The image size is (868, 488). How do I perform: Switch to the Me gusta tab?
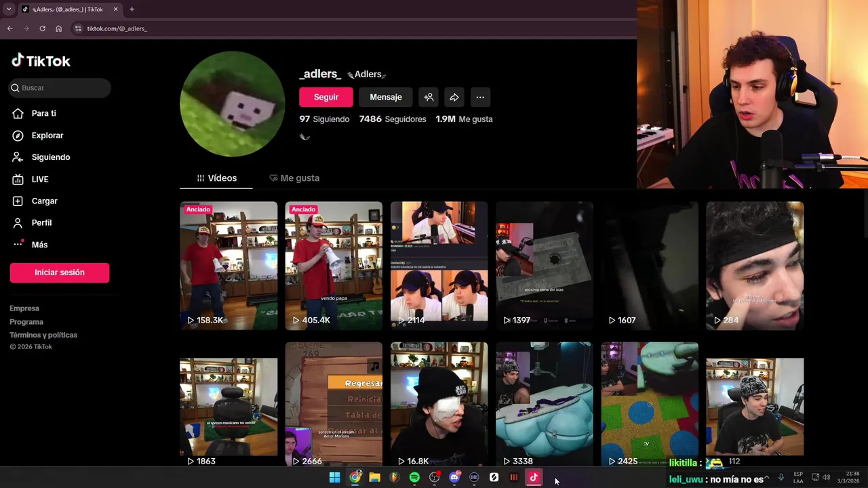[x=294, y=178]
